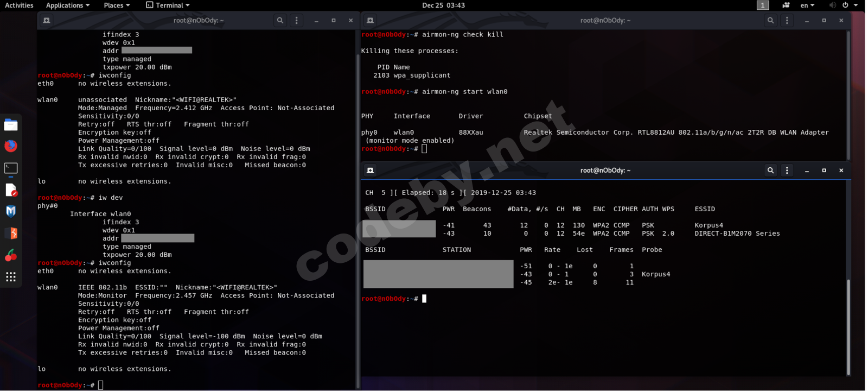
Task: Click workspace indicator 1 in top bar
Action: [x=763, y=5]
